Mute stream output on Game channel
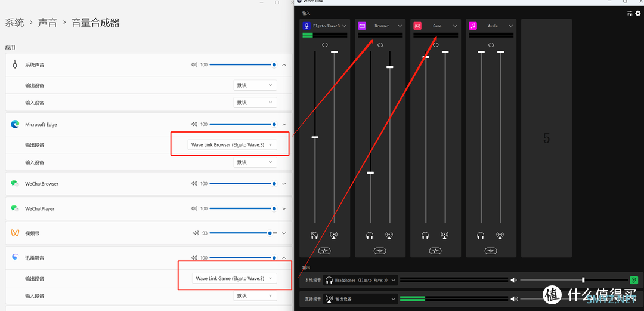Image resolution: width=644 pixels, height=311 pixels. (445, 236)
